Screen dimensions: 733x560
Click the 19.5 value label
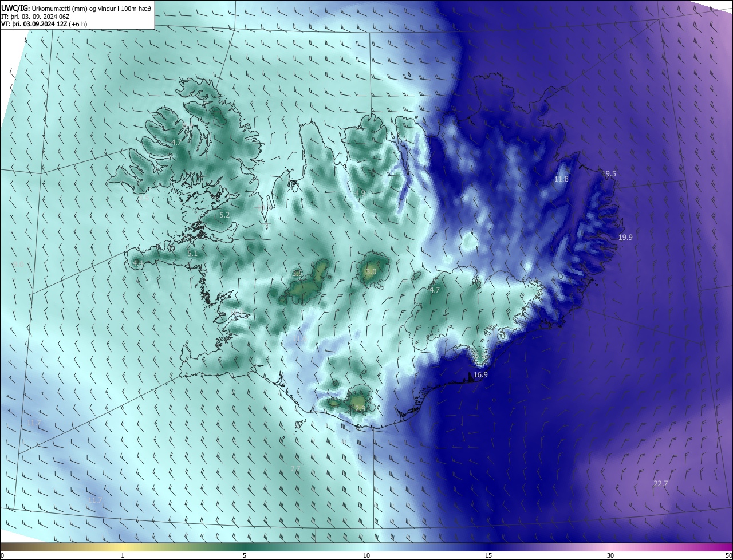click(x=609, y=173)
